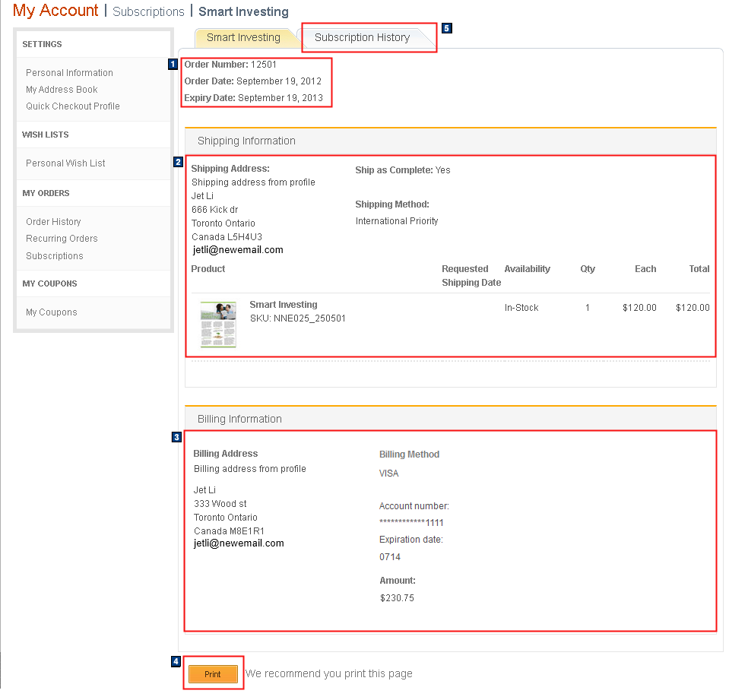Email jetli@newemail.com from shipping address
729x700 pixels.
[x=238, y=248]
